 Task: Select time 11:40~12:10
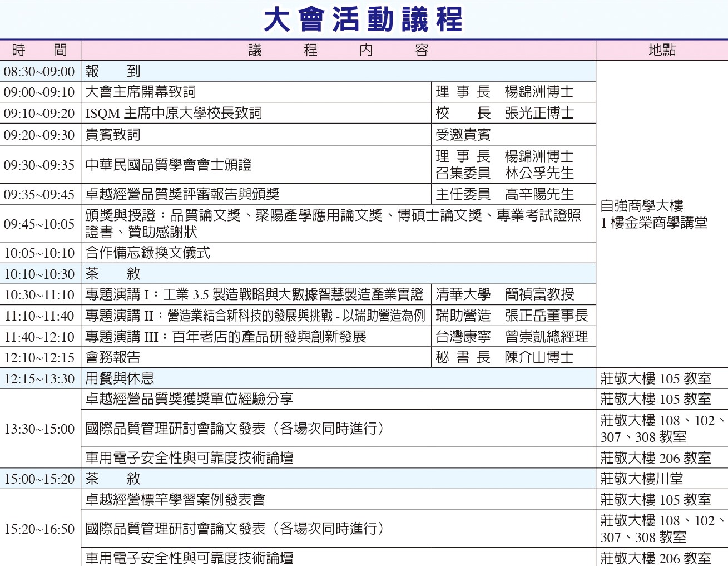point(39,337)
